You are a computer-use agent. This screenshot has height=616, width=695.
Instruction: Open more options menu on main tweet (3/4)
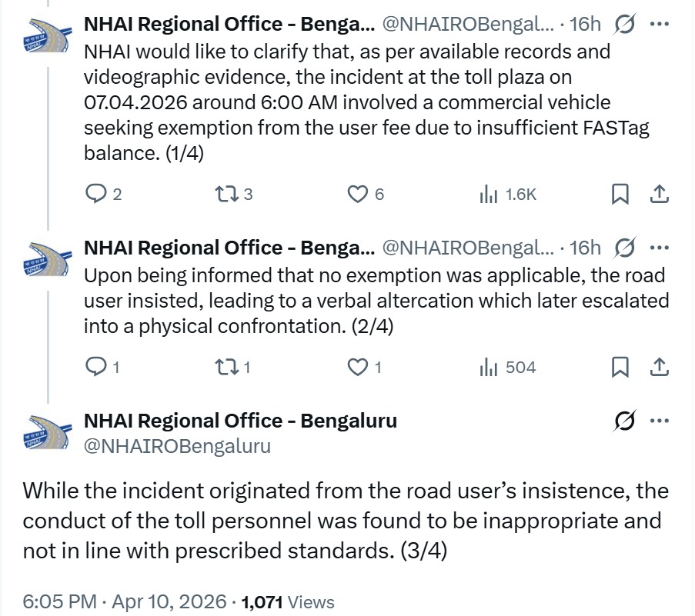pyautogui.click(x=660, y=421)
